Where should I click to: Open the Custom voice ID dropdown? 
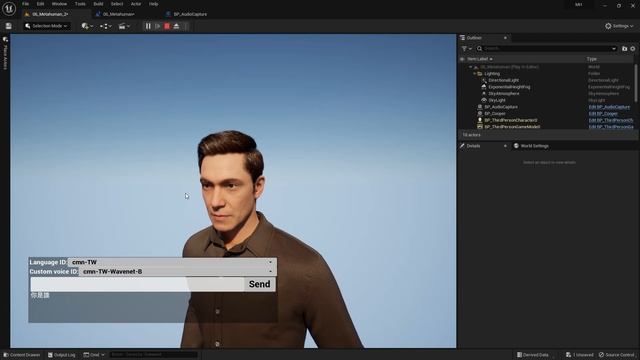pos(177,271)
